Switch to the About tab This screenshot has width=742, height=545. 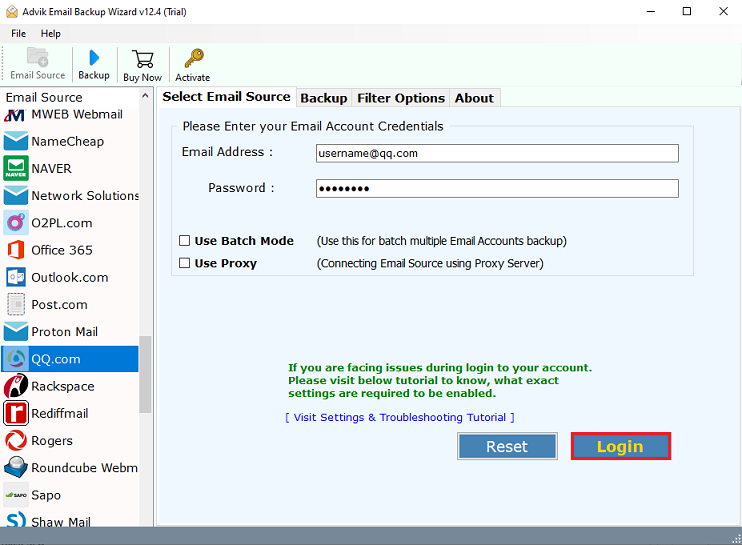(474, 98)
